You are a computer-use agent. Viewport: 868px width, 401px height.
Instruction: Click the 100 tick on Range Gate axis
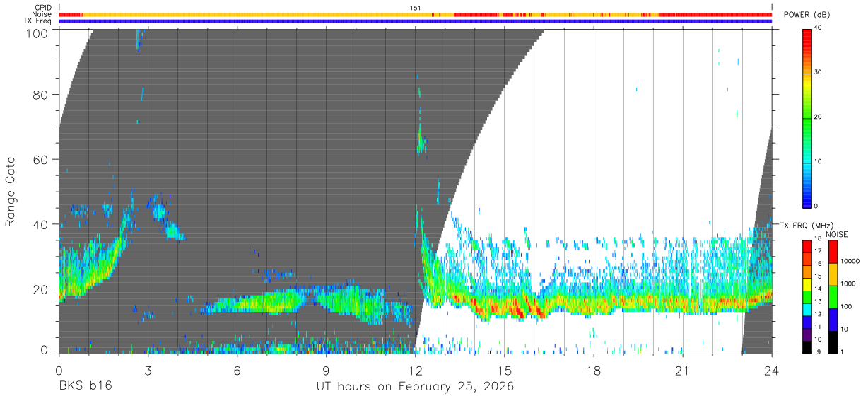(x=37, y=33)
